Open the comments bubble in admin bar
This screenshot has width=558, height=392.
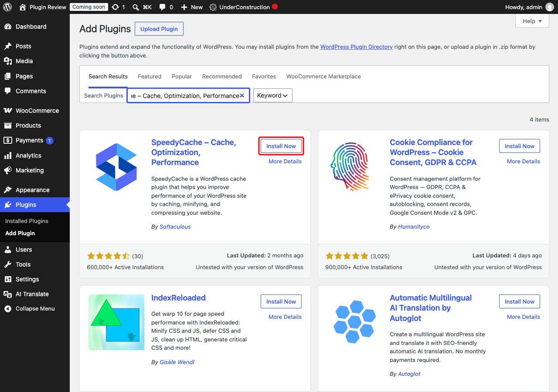(x=166, y=7)
